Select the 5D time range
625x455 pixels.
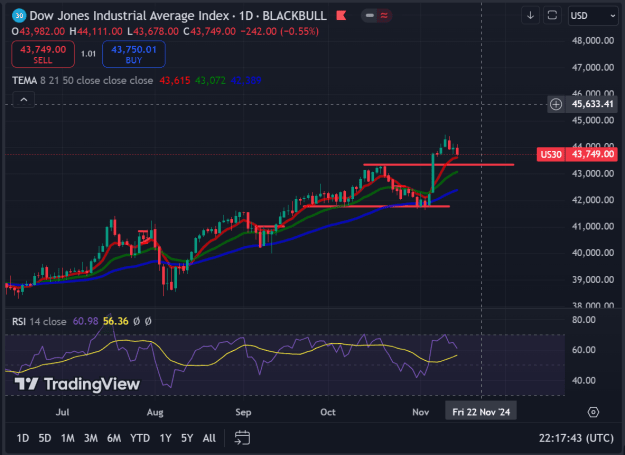coord(45,438)
